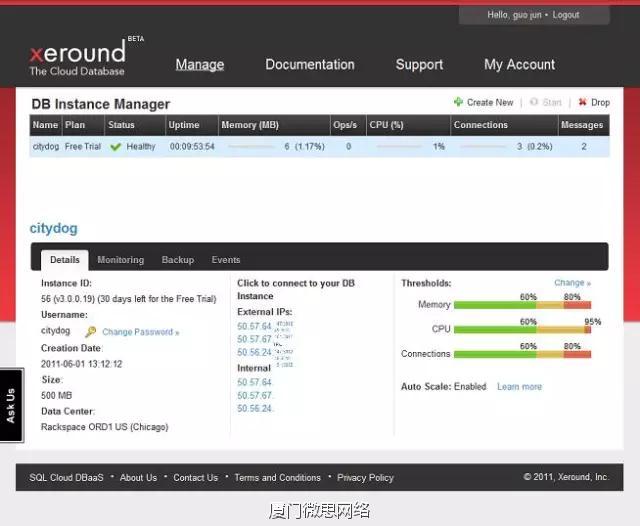Open My Account
This screenshot has width=640, height=526.
(520, 64)
